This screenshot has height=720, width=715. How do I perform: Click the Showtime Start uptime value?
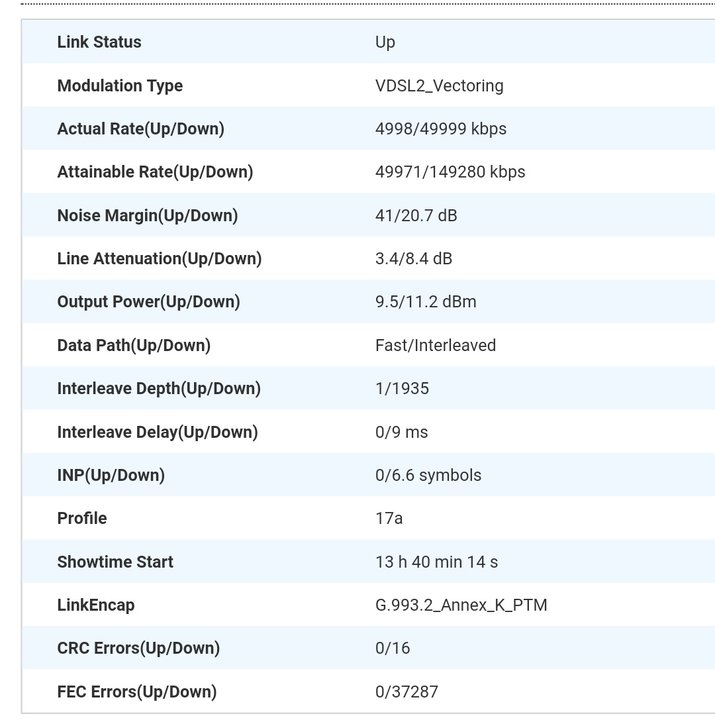tap(436, 562)
